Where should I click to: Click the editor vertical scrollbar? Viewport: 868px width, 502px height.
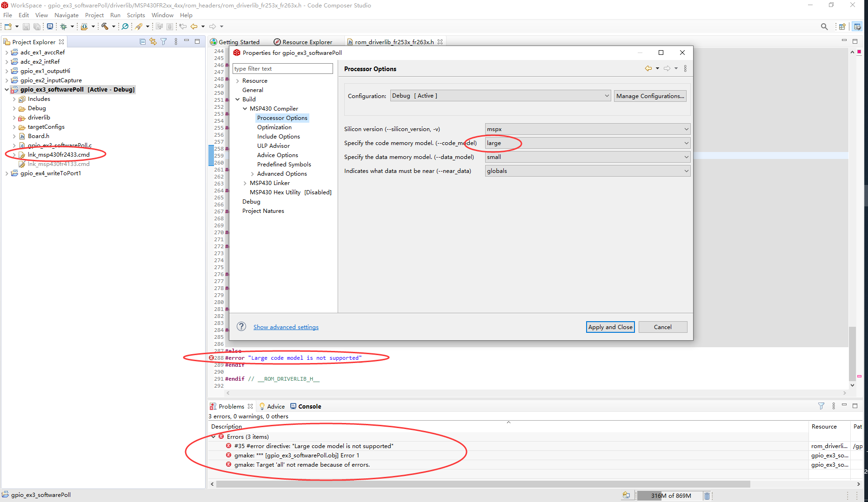[x=852, y=353]
